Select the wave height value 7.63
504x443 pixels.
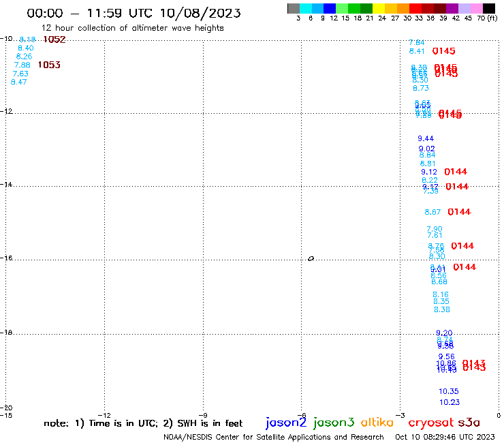point(20,74)
